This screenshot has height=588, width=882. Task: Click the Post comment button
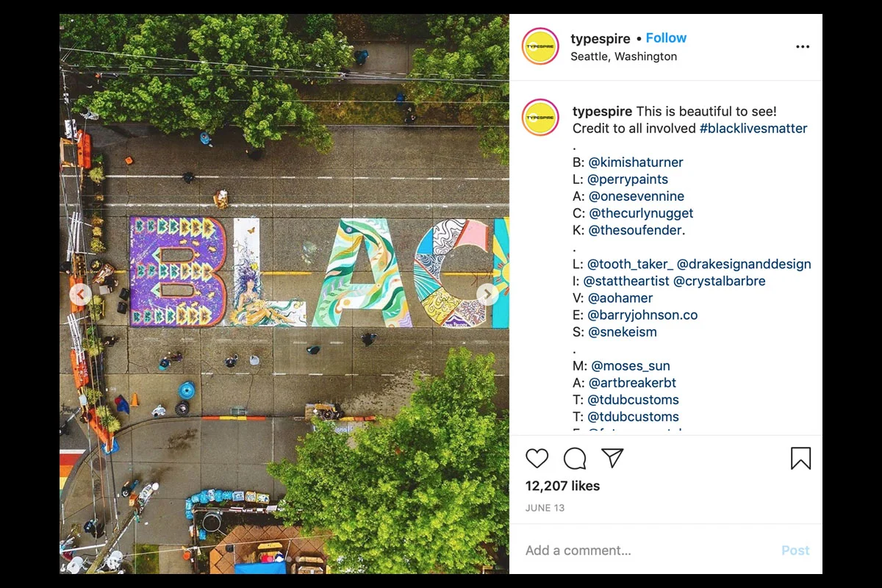click(795, 551)
